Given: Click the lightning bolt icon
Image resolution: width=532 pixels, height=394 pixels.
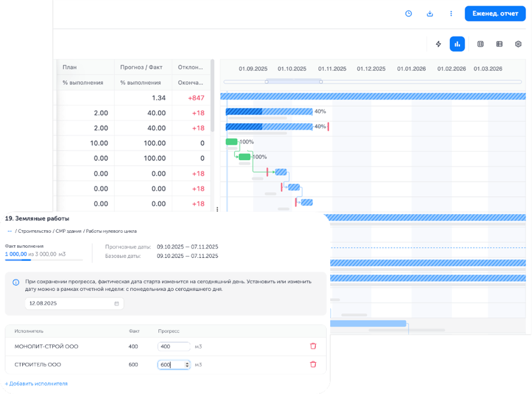Looking at the screenshot, I should 438,44.
